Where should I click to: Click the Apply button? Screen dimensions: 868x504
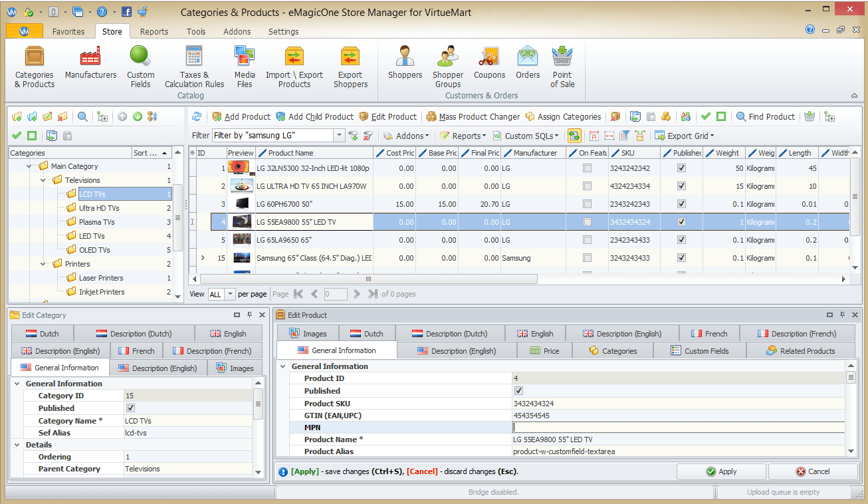click(x=721, y=471)
